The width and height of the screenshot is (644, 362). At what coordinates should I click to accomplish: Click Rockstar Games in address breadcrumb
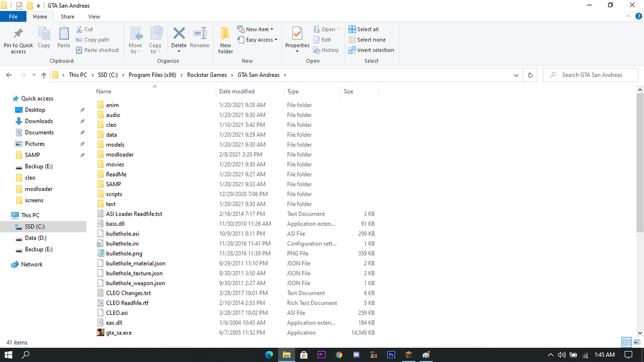coord(207,75)
